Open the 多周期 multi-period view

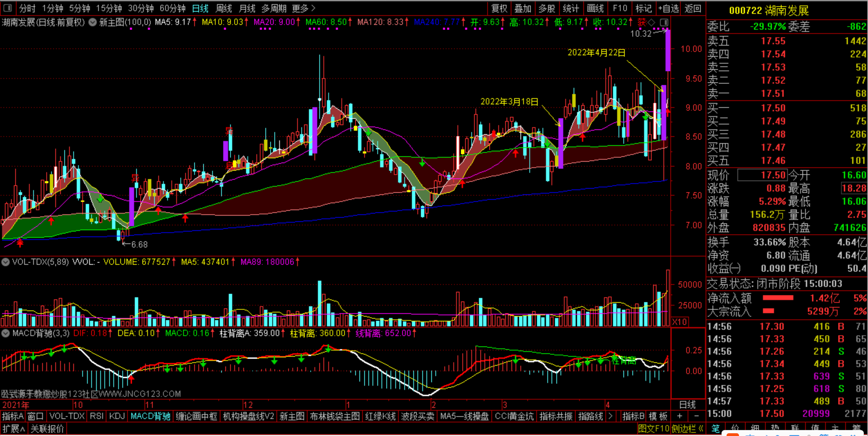pyautogui.click(x=274, y=8)
